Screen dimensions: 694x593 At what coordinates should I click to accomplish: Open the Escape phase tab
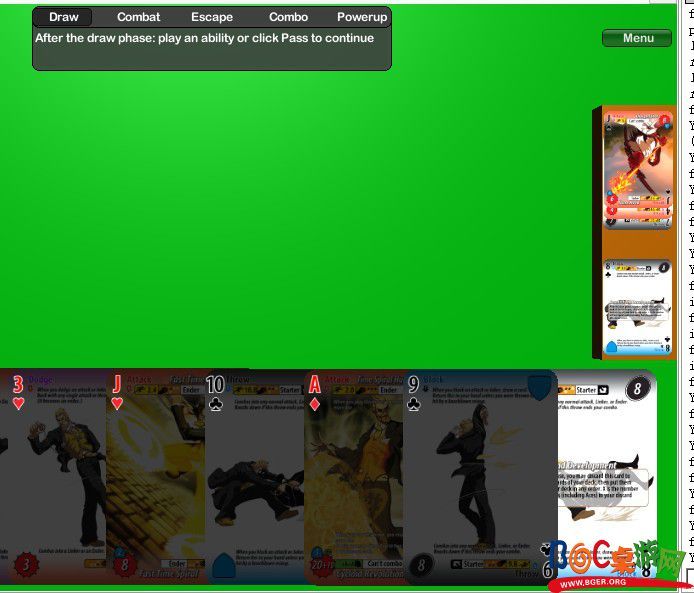[x=212, y=17]
